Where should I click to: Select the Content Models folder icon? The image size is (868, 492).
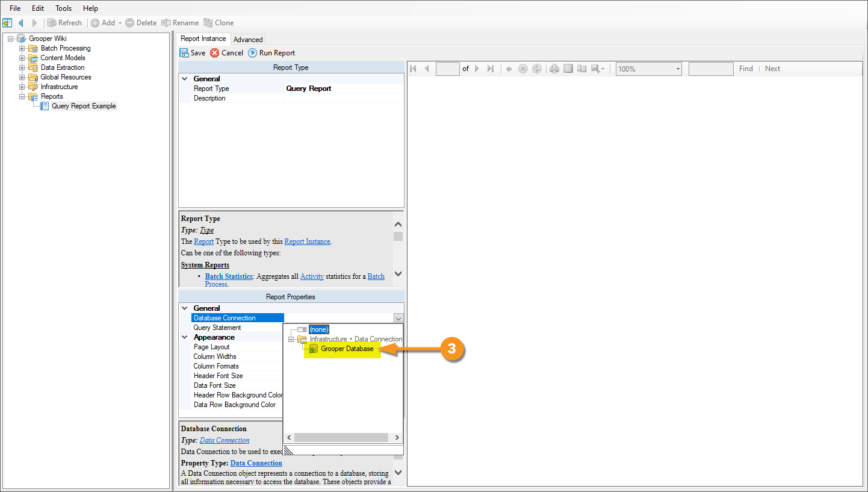(x=33, y=58)
